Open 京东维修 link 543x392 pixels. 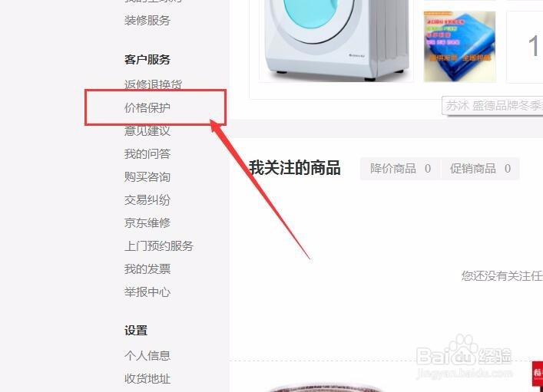(147, 222)
